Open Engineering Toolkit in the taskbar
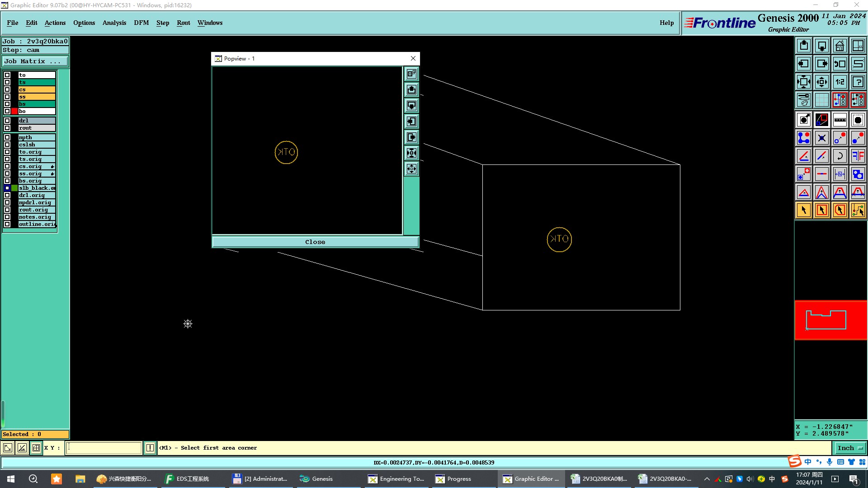 [396, 479]
